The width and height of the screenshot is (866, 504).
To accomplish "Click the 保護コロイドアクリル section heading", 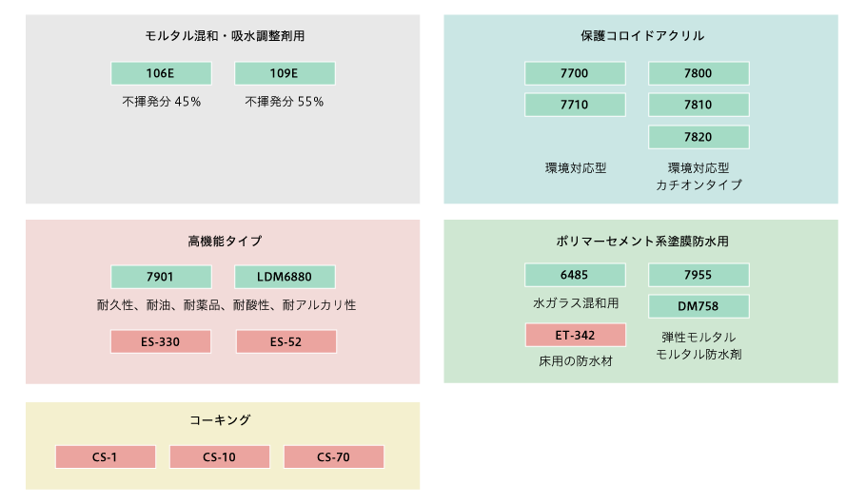I will click(642, 36).
